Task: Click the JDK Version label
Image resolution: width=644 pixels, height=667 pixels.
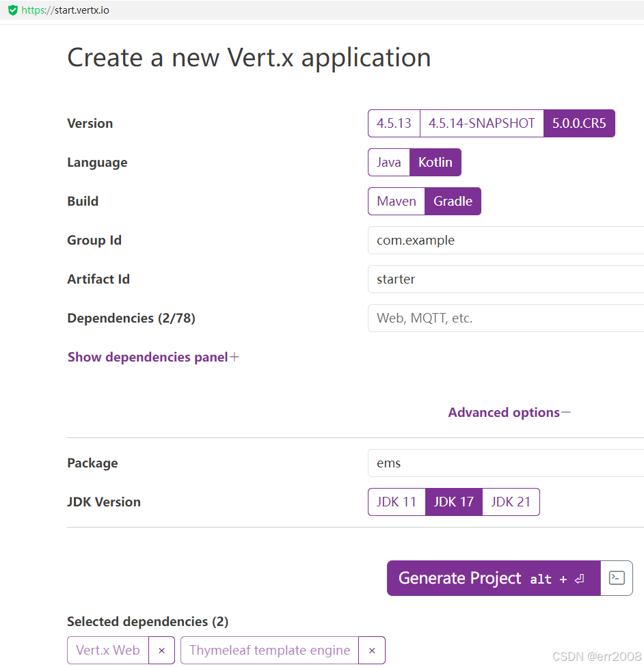Action: (x=104, y=502)
